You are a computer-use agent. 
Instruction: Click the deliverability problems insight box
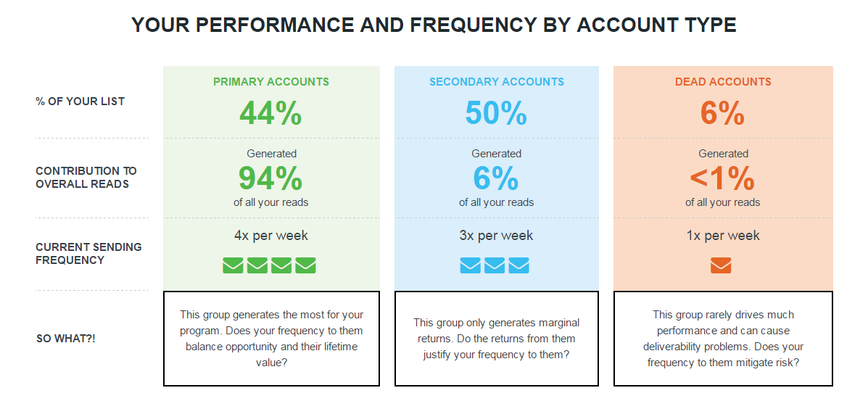click(x=723, y=339)
